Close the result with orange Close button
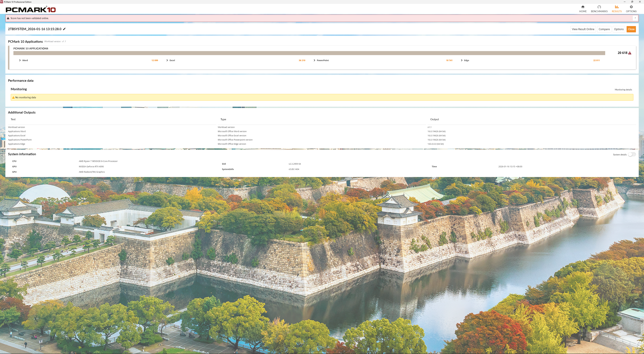This screenshot has width=644, height=354. tap(631, 29)
